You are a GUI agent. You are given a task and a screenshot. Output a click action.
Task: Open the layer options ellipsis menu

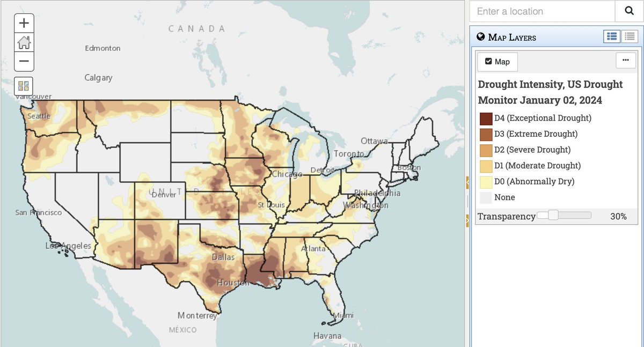[626, 61]
